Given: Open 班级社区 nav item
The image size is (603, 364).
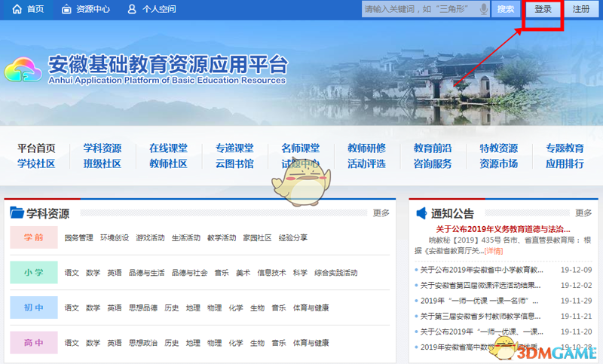Looking at the screenshot, I should (x=103, y=164).
